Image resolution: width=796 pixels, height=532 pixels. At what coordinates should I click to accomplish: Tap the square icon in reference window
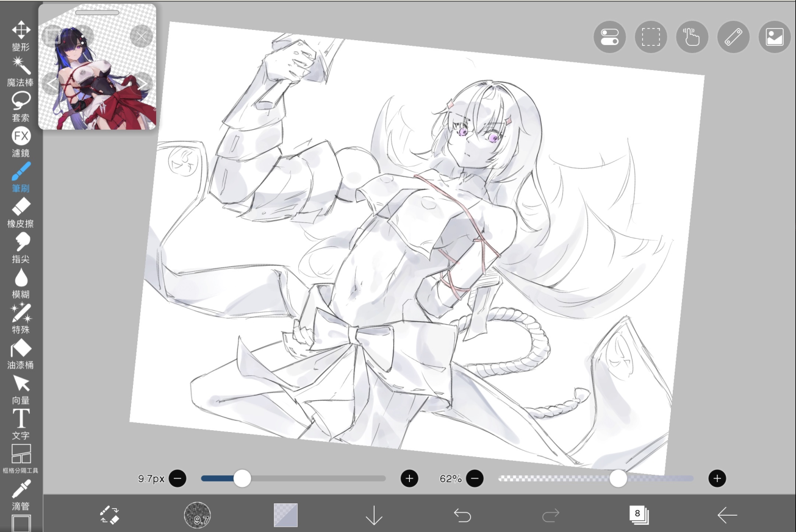[x=53, y=36]
